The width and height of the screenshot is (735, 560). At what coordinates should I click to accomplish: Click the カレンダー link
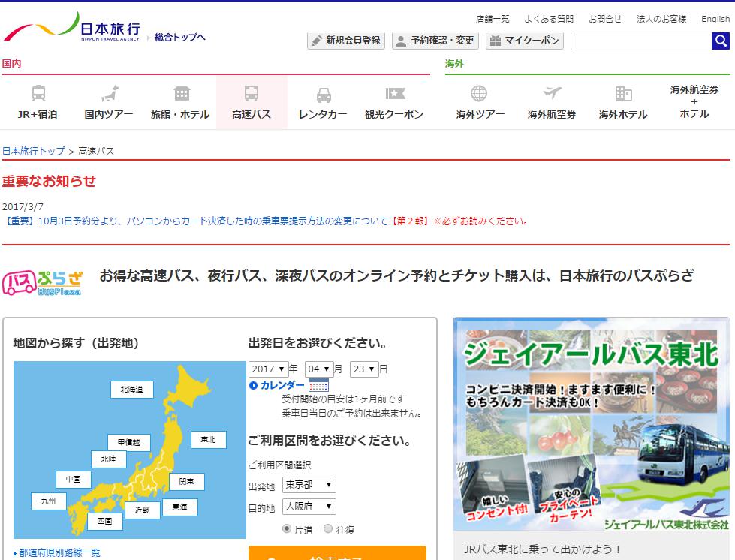tap(282, 385)
